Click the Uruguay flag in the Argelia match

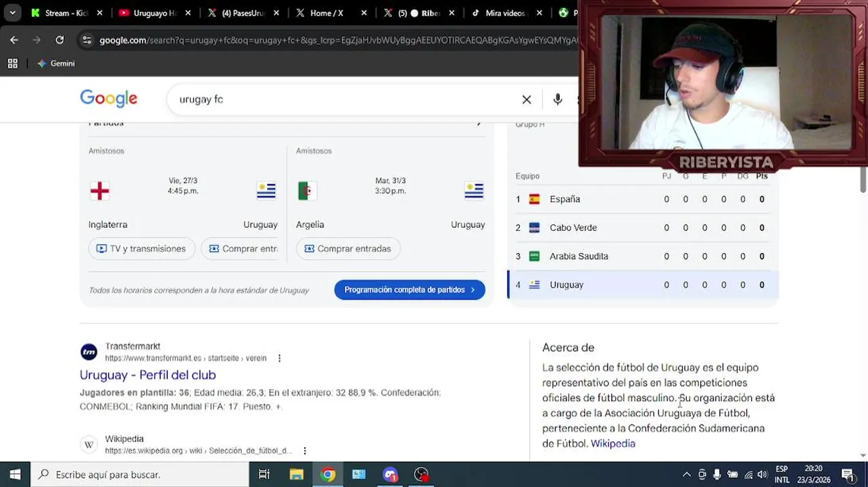point(474,191)
